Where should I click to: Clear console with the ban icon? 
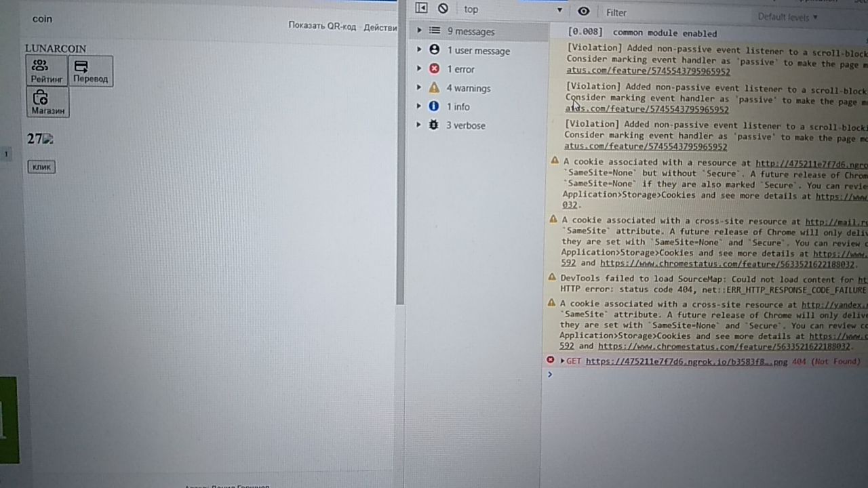(443, 9)
